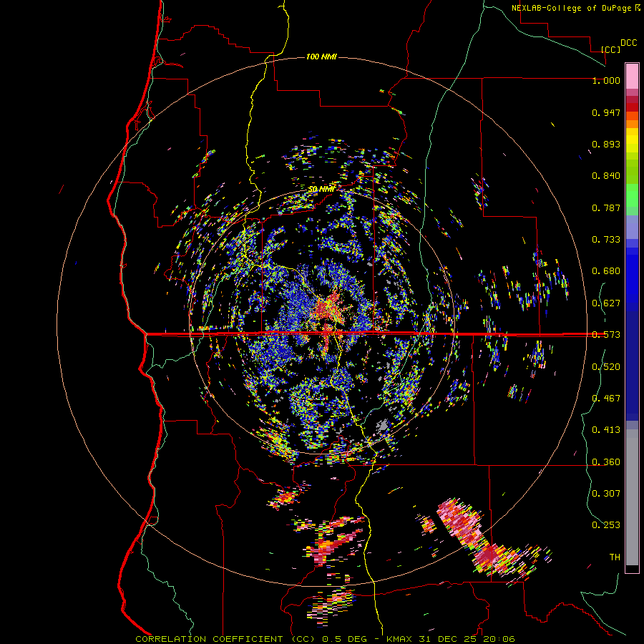Select the 0.520 legend value

[606, 367]
